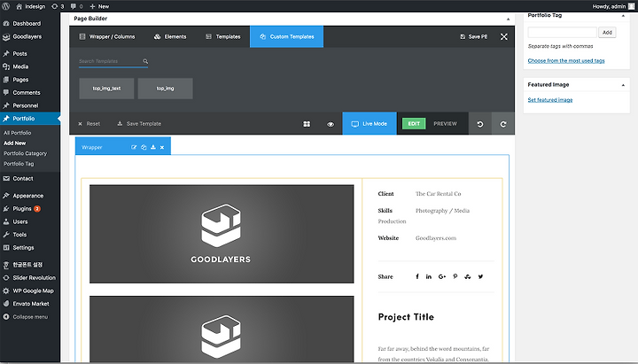The image size is (638, 364).
Task: Choose the top_img custom template
Action: (165, 89)
